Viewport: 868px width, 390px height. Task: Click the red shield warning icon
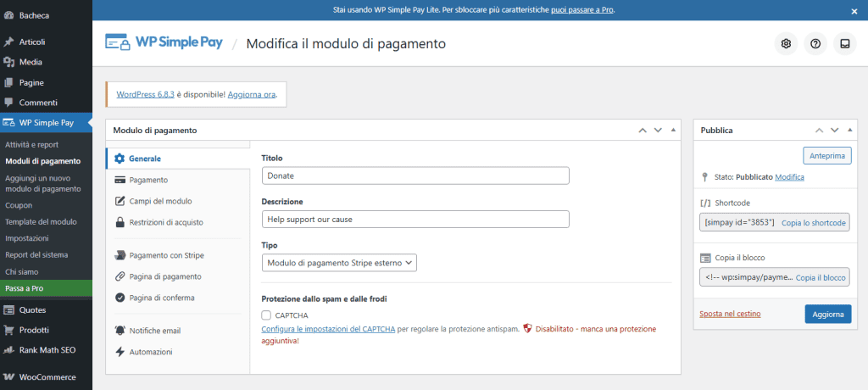(527, 328)
